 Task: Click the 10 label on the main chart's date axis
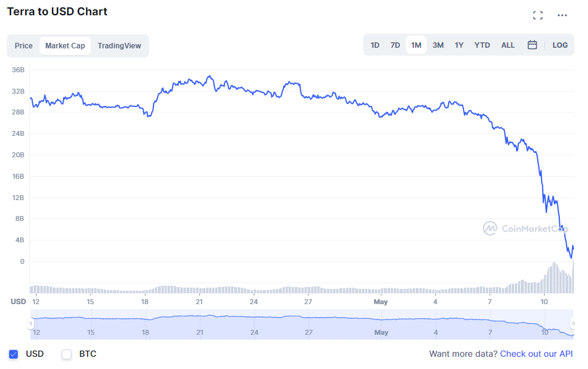(x=544, y=302)
